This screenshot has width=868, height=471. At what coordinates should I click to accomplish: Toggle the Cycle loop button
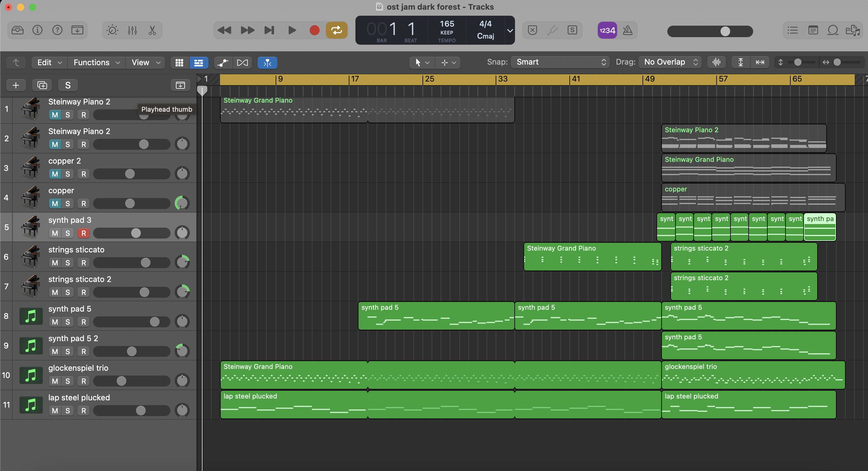point(336,30)
